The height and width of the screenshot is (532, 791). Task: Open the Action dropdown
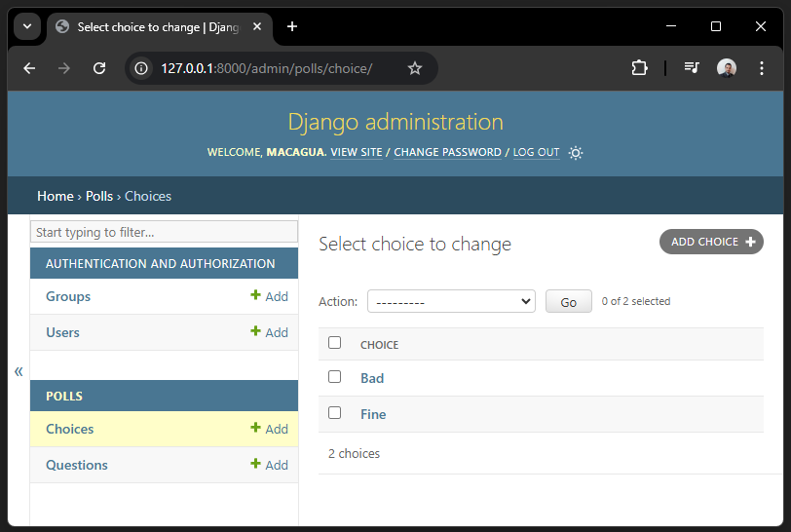tap(451, 301)
